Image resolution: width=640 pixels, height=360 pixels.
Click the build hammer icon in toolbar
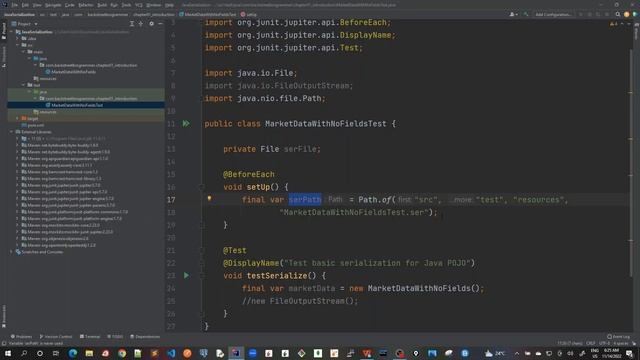(x=526, y=14)
